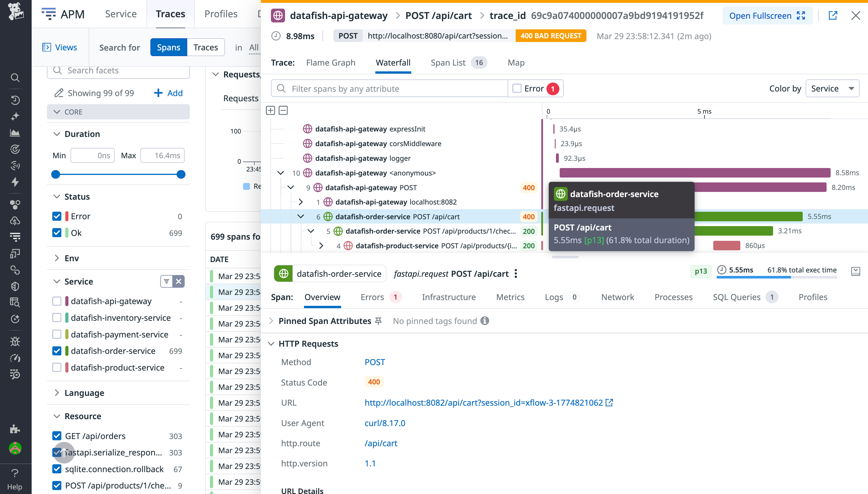Open the Color by Service dropdown
The width and height of the screenshot is (868, 494).
(x=832, y=88)
